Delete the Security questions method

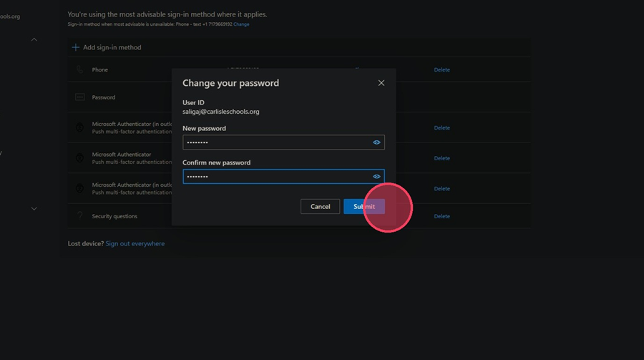point(442,216)
